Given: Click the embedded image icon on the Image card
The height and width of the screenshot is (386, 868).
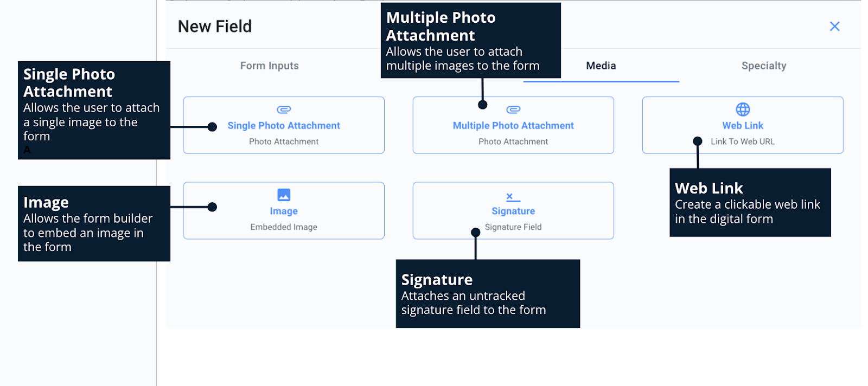Looking at the screenshot, I should (283, 194).
